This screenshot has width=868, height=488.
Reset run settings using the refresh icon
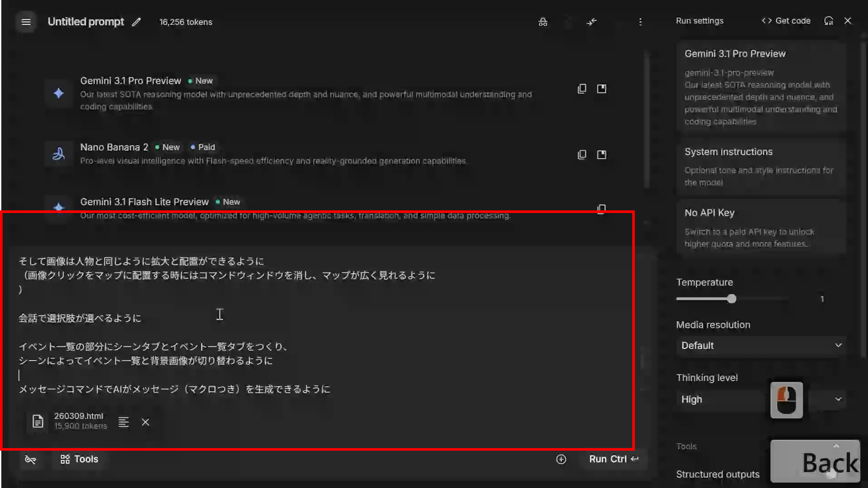(x=829, y=21)
